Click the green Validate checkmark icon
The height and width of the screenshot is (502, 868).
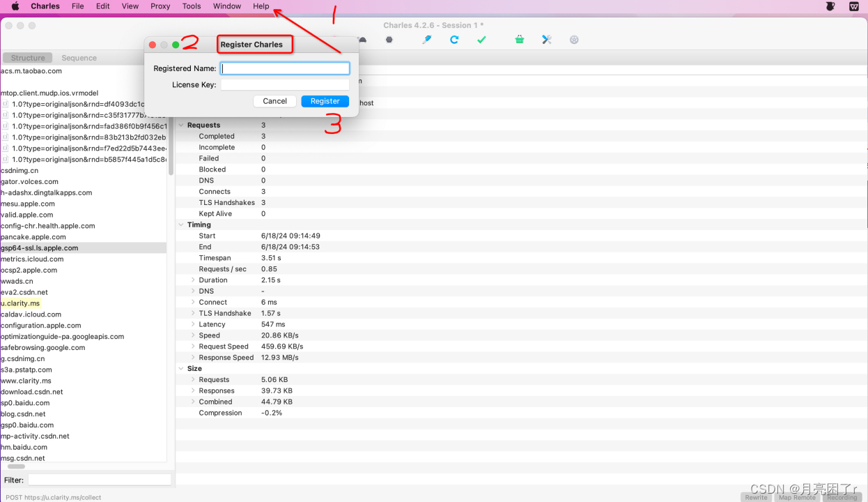(x=481, y=40)
